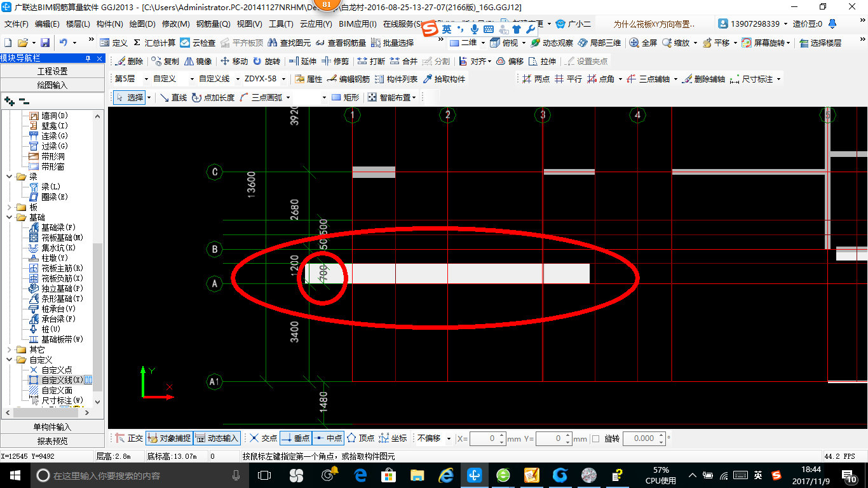The width and height of the screenshot is (868, 488).
Task: Toggle 动态输入 dynamic input
Action: click(217, 438)
